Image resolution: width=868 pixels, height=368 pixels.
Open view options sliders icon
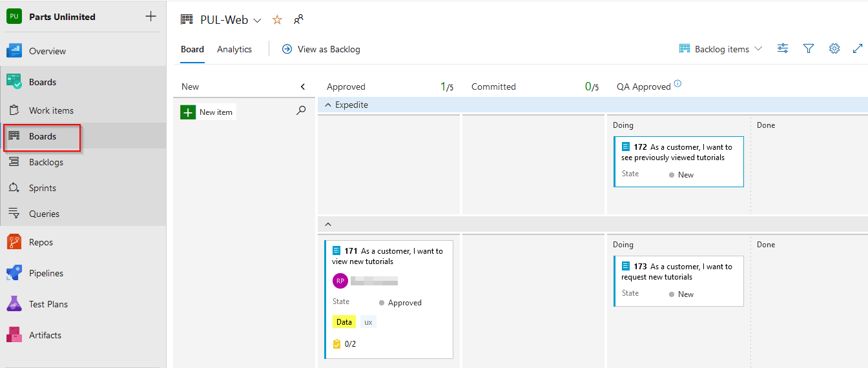[x=783, y=48]
